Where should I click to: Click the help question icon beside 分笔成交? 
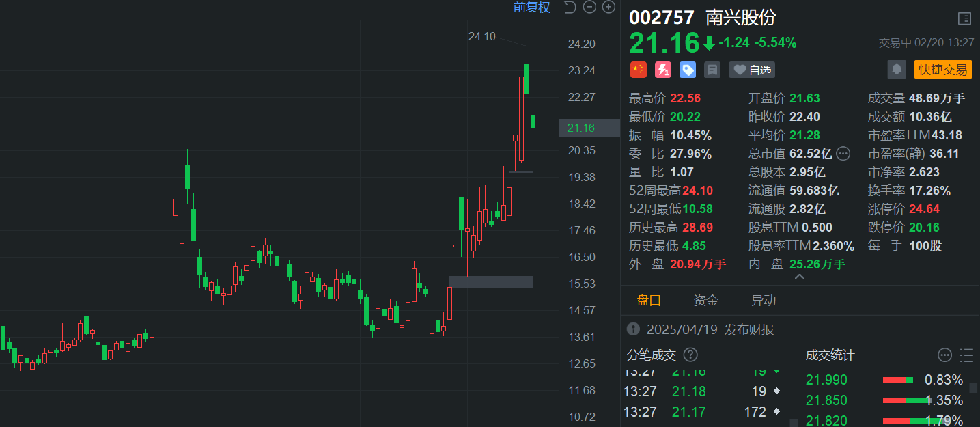click(x=690, y=355)
